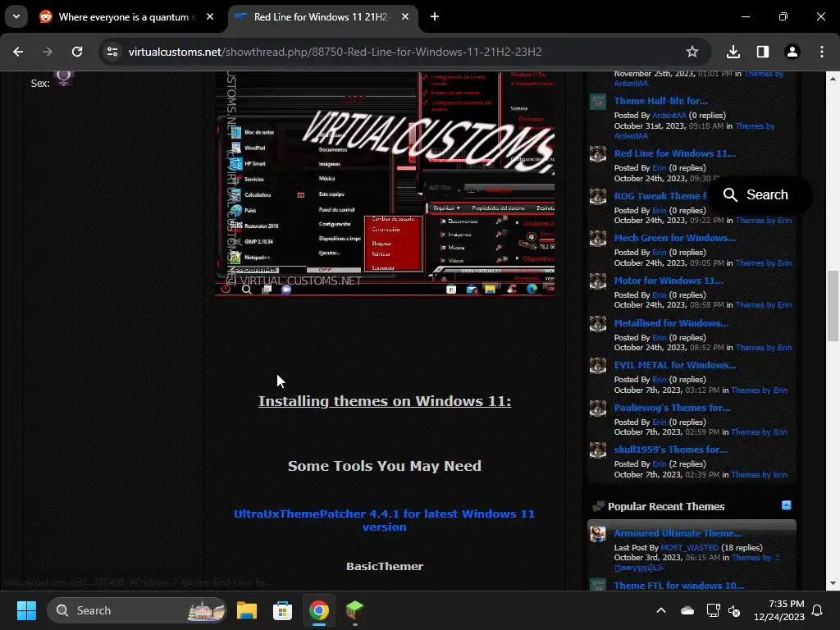Open OneDrive cloud tray icon
The width and height of the screenshot is (840, 630).
tap(687, 610)
